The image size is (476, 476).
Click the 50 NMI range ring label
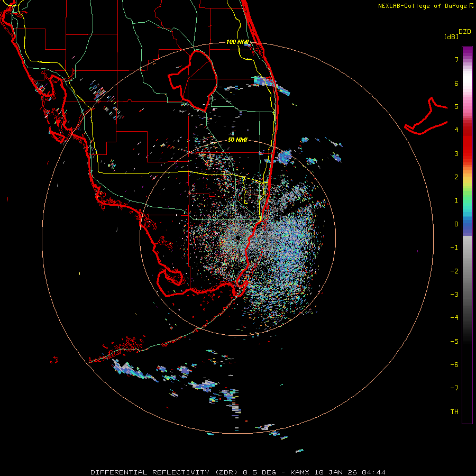point(237,140)
